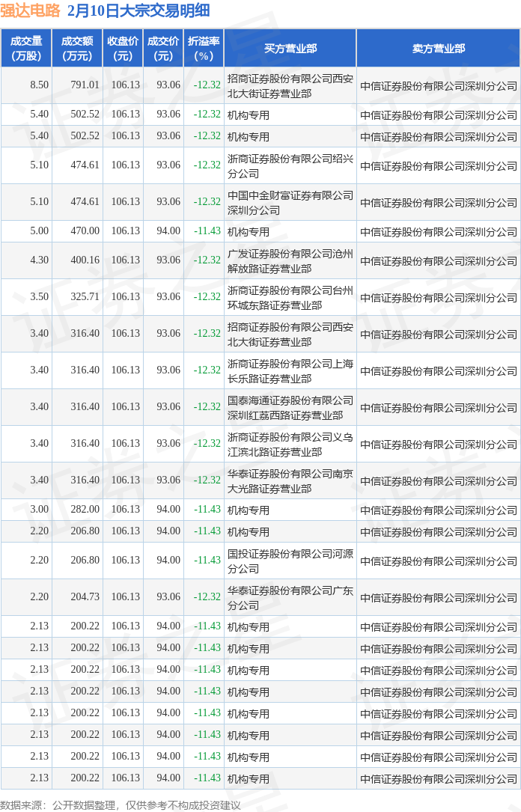This screenshot has height=812, width=521.
Task: Click buyer 国投证券股份有限公司河源分公司
Action: 290,561
